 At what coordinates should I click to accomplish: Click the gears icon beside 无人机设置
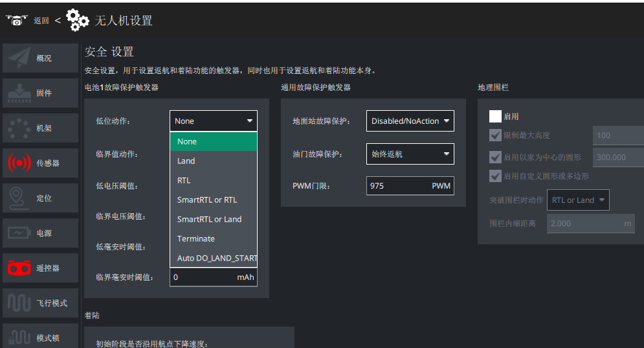point(77,20)
